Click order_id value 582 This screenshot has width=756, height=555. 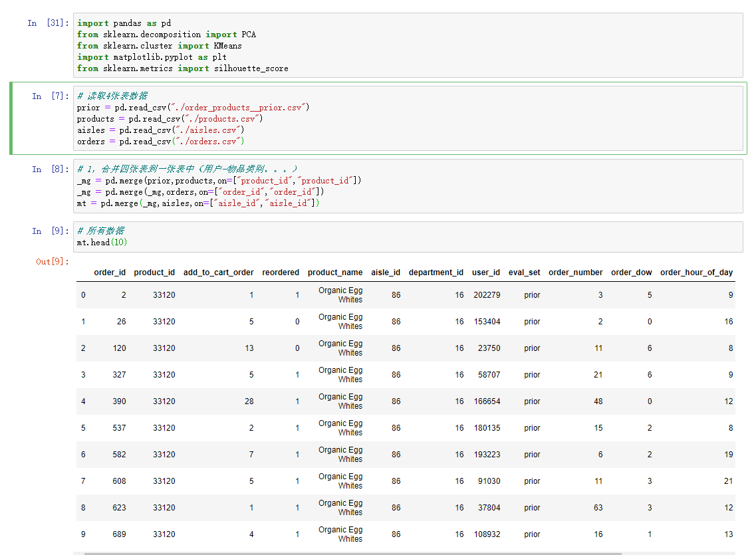tap(119, 455)
